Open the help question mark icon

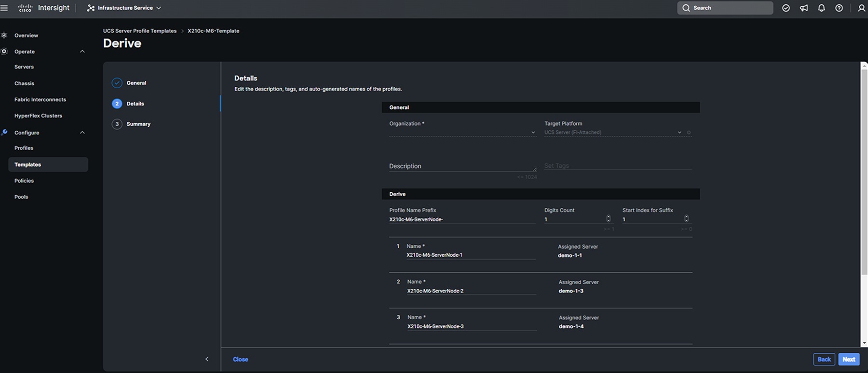pyautogui.click(x=839, y=8)
